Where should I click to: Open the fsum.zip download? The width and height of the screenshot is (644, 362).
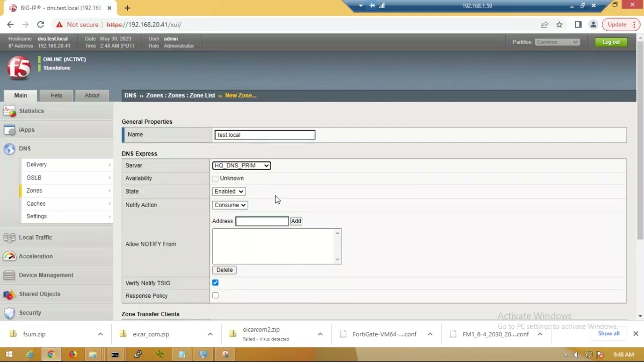pyautogui.click(x=34, y=334)
